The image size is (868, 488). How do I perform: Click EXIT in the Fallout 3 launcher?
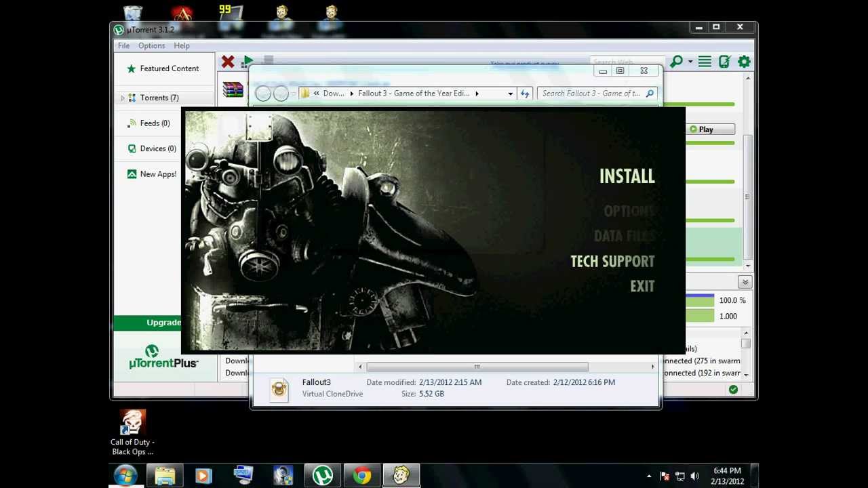[x=642, y=286]
